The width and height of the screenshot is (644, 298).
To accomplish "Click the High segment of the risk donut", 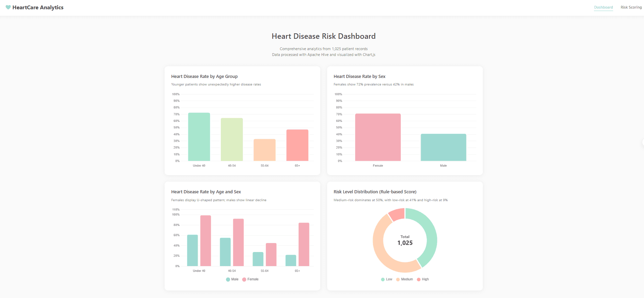I will coord(397,214).
